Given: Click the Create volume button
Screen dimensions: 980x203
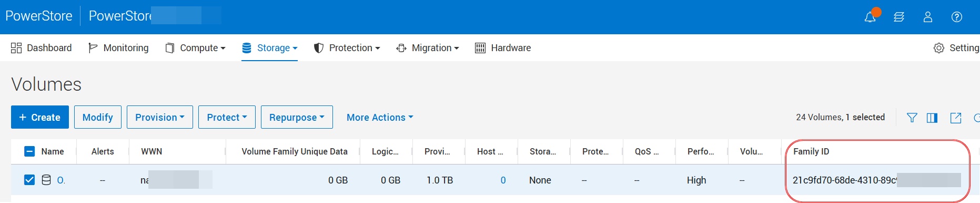Looking at the screenshot, I should (40, 117).
